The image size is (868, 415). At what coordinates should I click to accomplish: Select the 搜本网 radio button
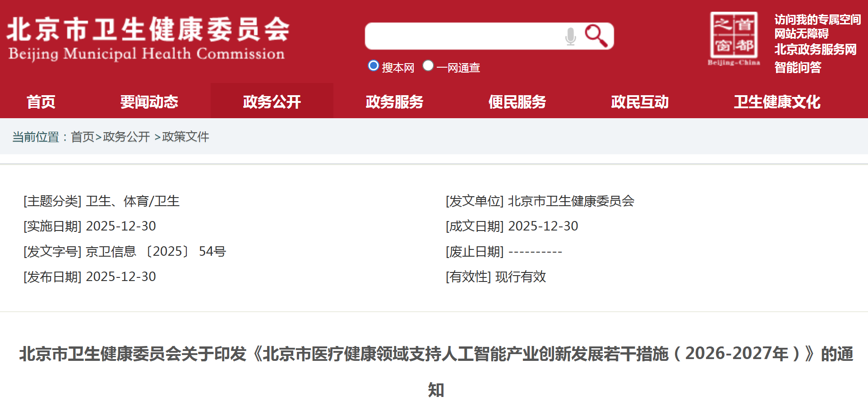coord(373,65)
